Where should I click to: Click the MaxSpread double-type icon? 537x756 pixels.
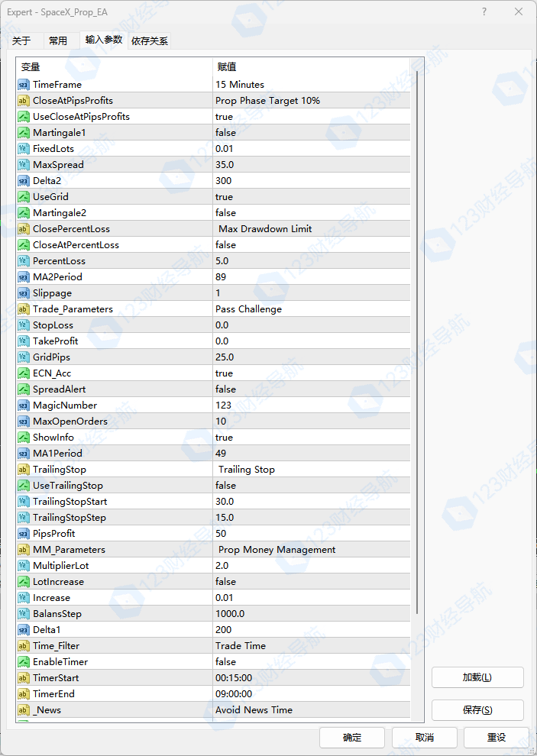pos(23,165)
